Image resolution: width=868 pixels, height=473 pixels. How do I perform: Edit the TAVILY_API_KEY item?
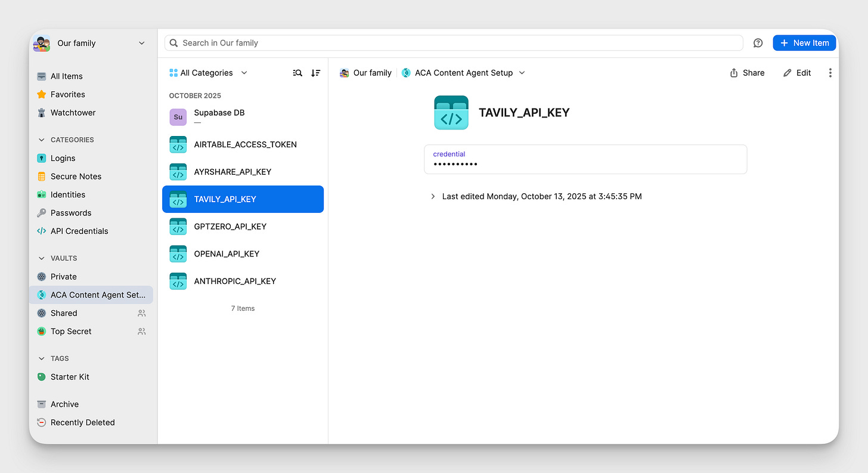click(x=797, y=73)
